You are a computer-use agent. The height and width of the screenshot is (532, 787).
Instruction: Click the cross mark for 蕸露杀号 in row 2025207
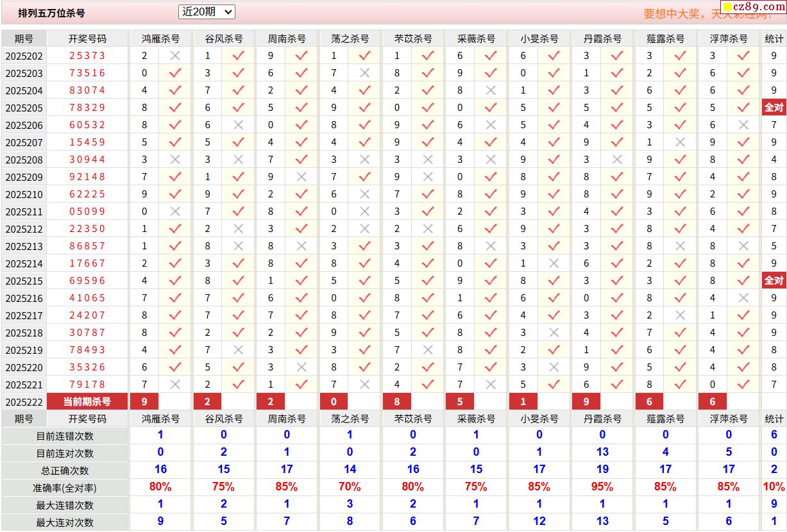(681, 142)
